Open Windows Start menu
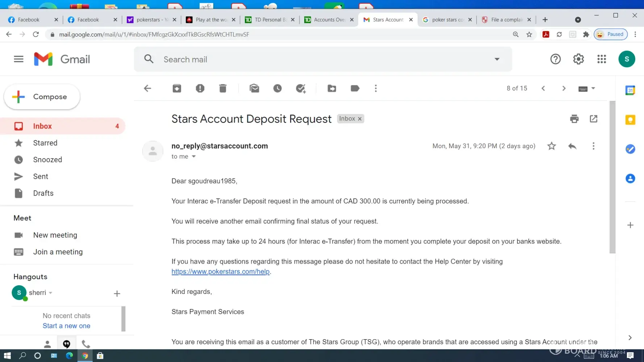This screenshot has width=644, height=362. pos(7,356)
